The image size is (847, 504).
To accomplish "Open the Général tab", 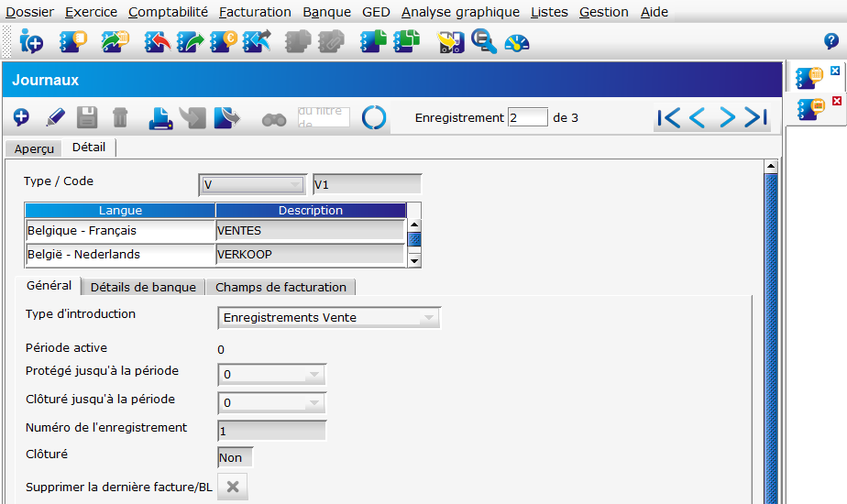I will 49,285.
